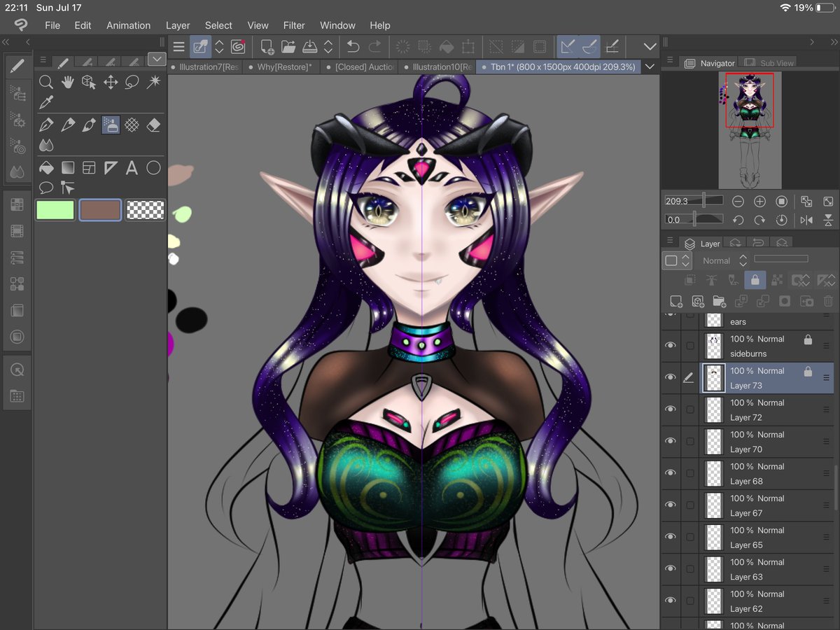Open the Layer 73 row menu handle
Viewport: 840px width, 630px height.
(x=826, y=377)
